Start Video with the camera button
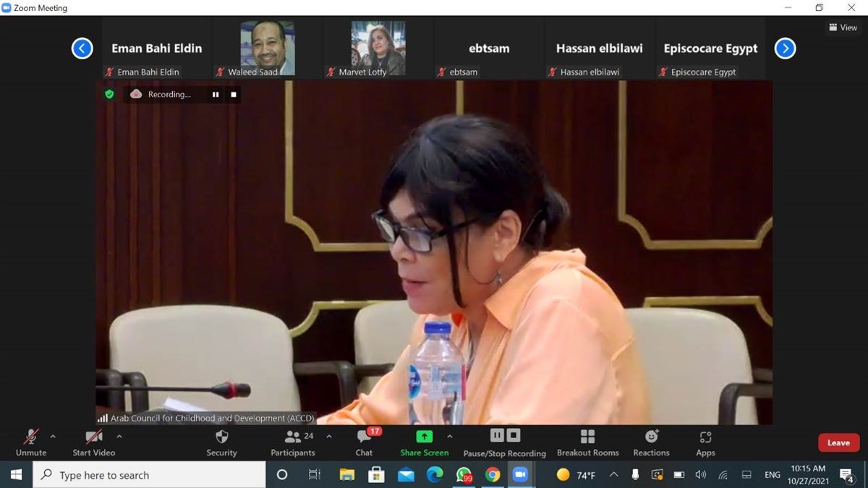Image resolution: width=868 pixels, height=488 pixels. click(93, 437)
